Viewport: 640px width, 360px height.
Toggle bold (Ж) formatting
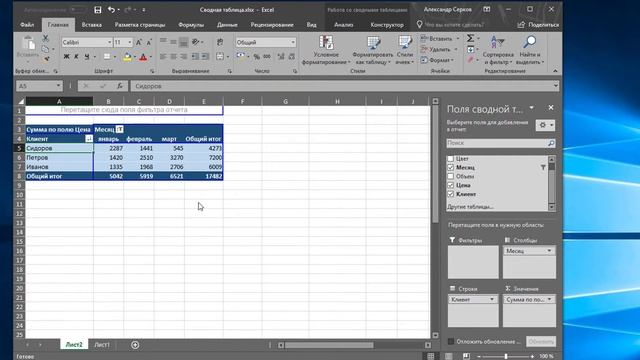[x=66, y=57]
